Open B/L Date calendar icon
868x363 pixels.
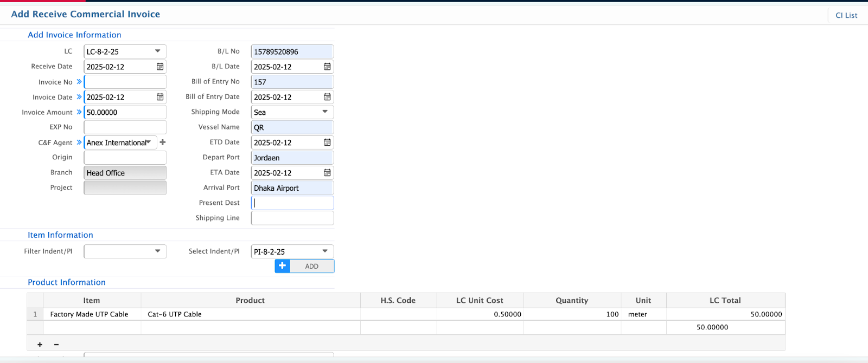[327, 67]
